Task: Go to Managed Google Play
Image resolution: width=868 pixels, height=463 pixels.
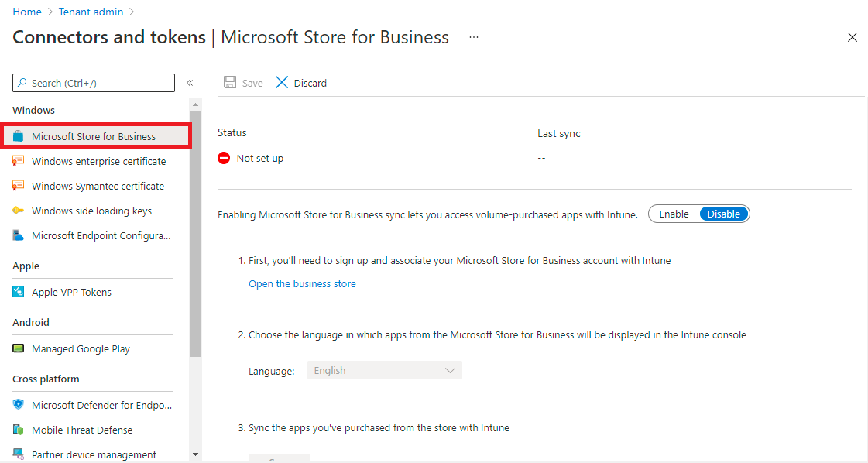Action: (x=81, y=348)
